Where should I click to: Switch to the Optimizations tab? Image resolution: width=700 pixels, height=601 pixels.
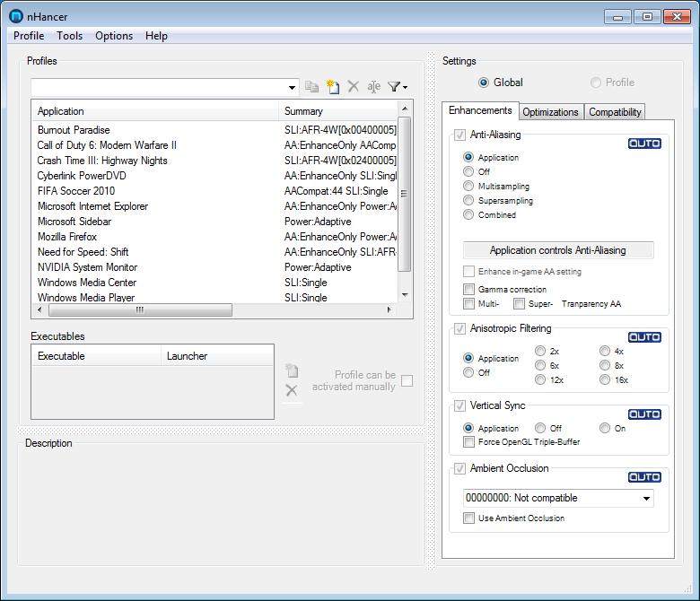point(550,112)
